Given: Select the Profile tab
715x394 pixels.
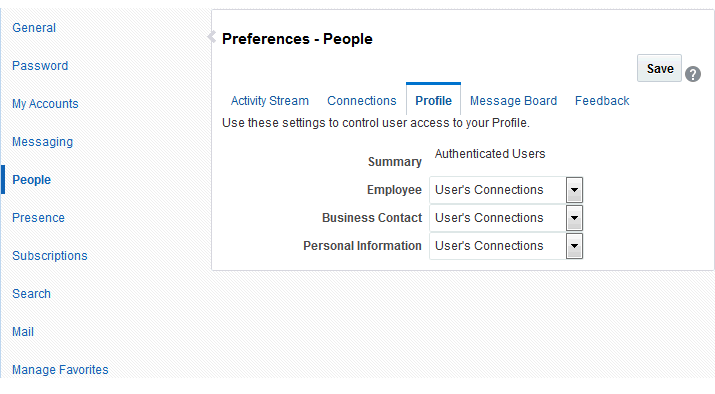Looking at the screenshot, I should [433, 101].
